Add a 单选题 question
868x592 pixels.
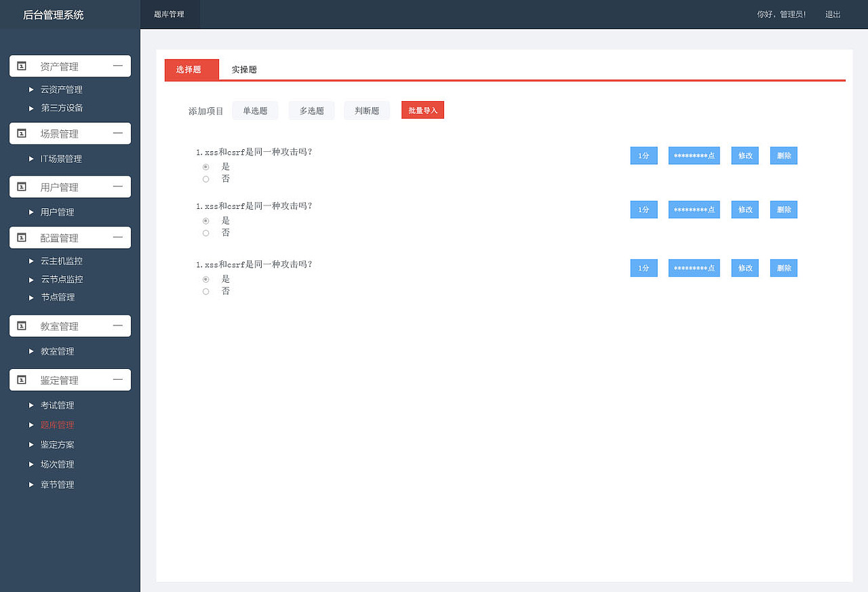click(255, 111)
